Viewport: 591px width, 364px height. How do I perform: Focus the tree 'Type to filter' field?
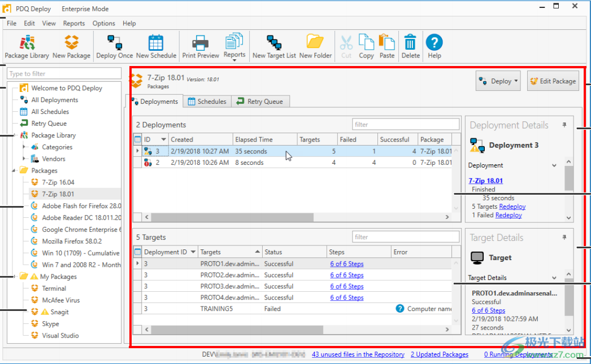pos(64,73)
